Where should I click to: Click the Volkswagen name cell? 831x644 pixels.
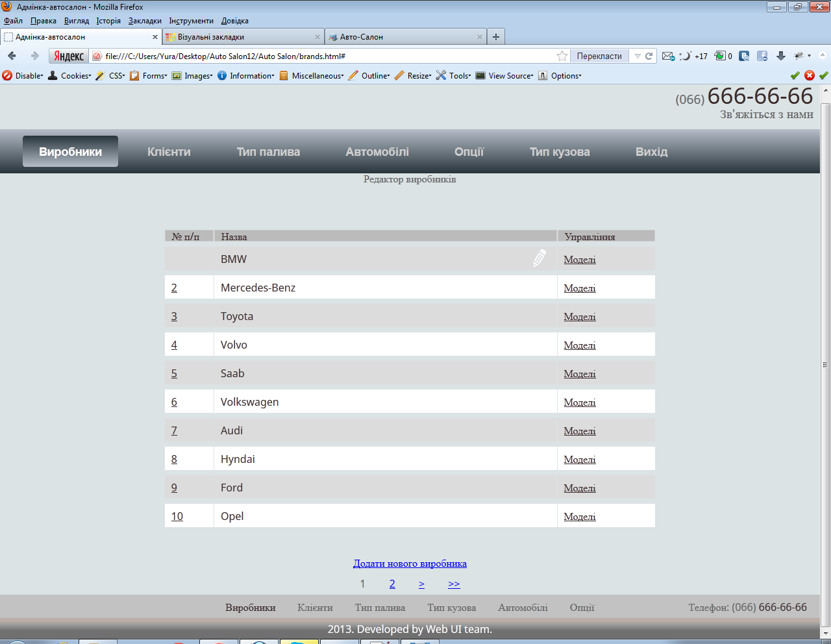(386, 402)
